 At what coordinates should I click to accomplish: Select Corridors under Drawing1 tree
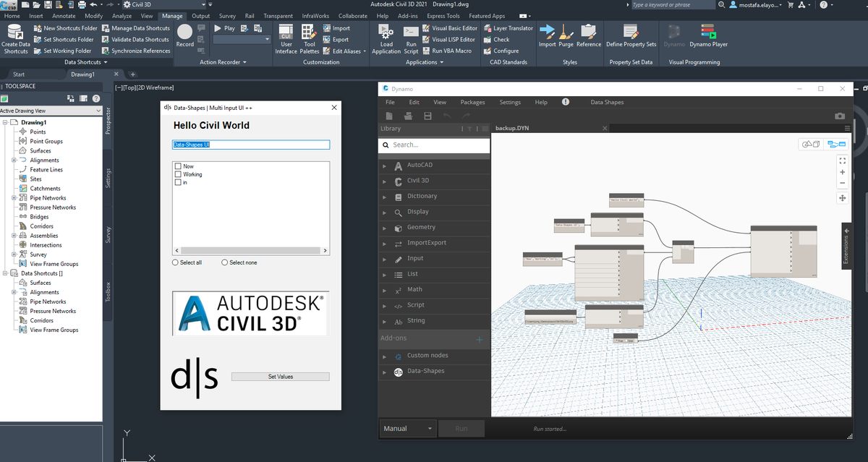41,226
